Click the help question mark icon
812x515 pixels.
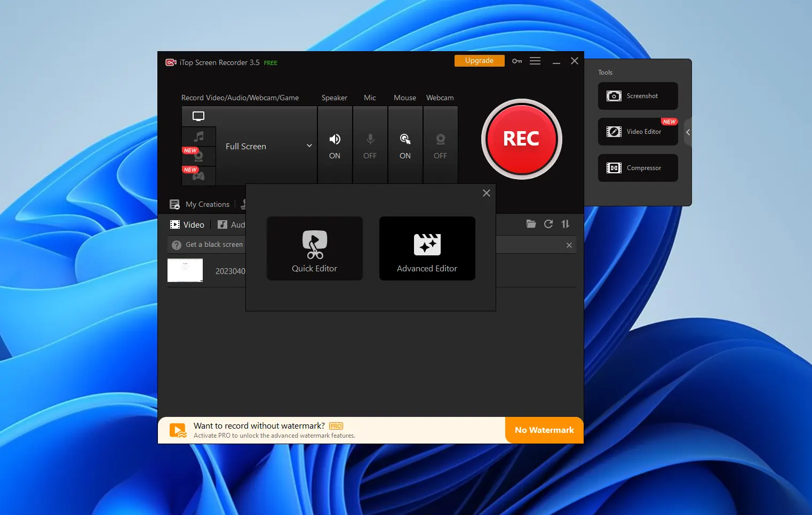[x=177, y=245]
